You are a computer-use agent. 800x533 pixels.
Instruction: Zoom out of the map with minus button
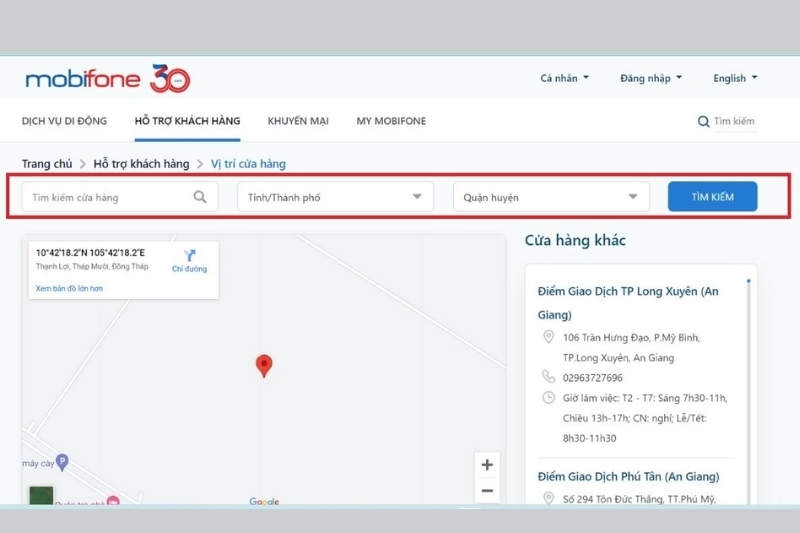click(x=487, y=491)
